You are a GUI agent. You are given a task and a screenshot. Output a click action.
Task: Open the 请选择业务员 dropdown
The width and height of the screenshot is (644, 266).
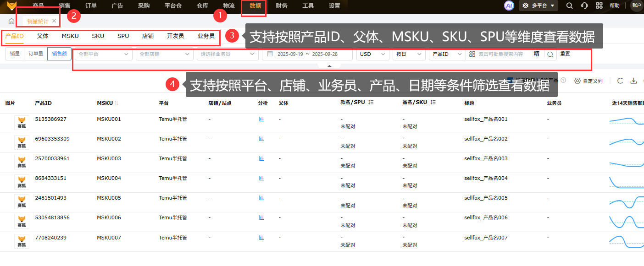[x=228, y=54]
